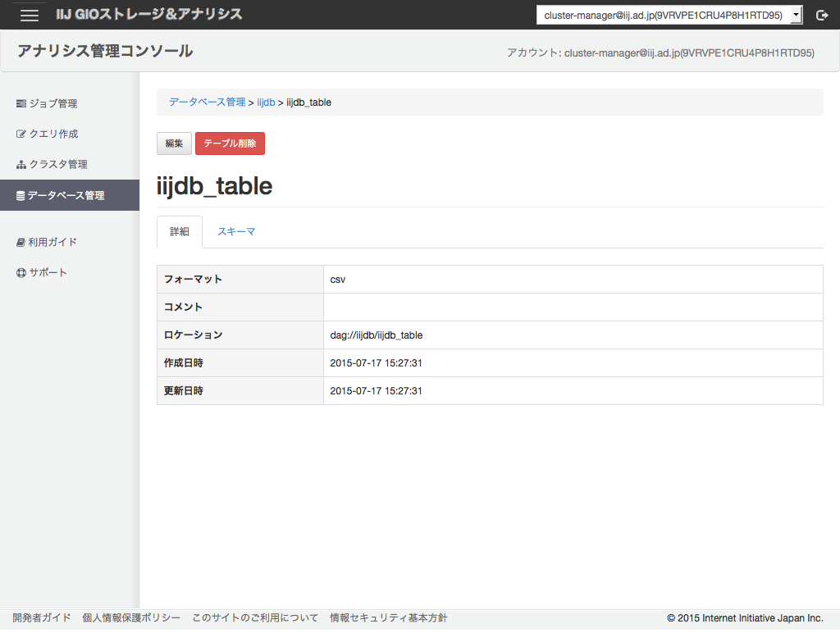Click the query creation pencil icon
The image size is (840, 633).
tap(21, 134)
